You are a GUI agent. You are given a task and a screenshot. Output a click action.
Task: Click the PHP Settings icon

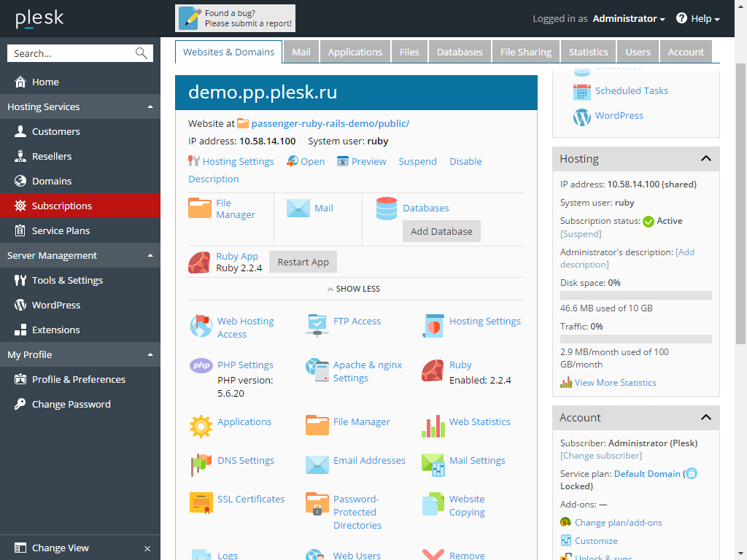pyautogui.click(x=201, y=365)
